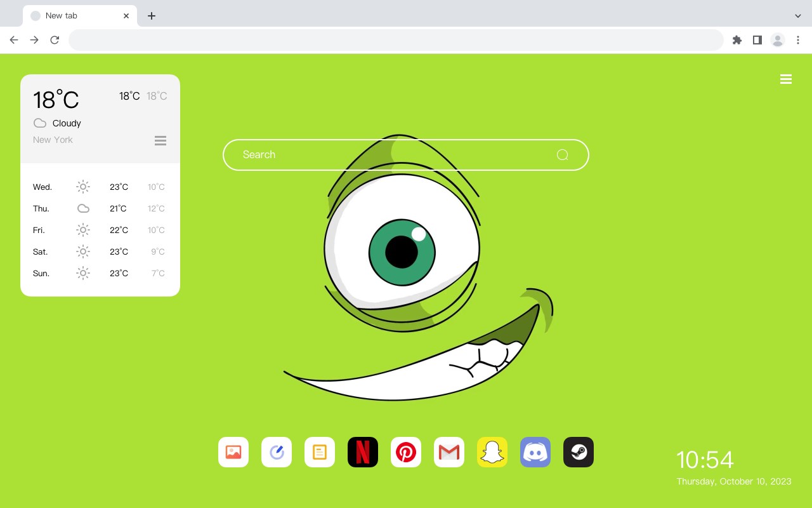This screenshot has width=812, height=508.
Task: Click Thursday's 21°C high
Action: tap(118, 208)
